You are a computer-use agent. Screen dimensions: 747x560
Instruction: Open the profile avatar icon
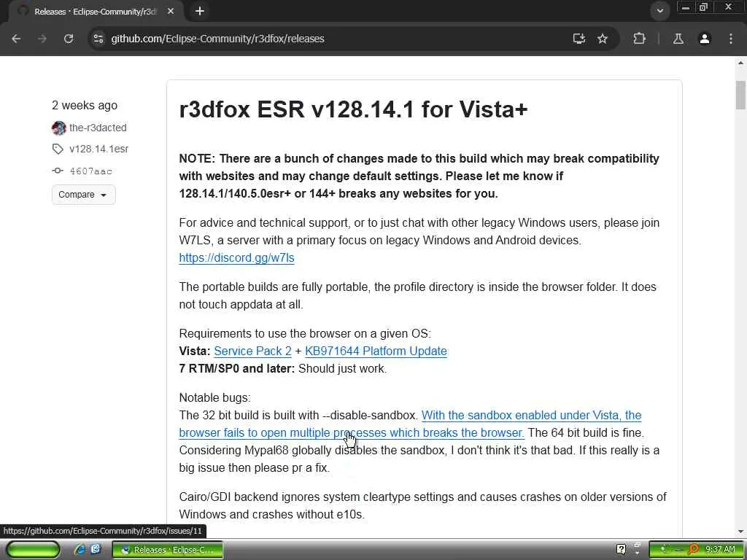pyautogui.click(x=705, y=39)
